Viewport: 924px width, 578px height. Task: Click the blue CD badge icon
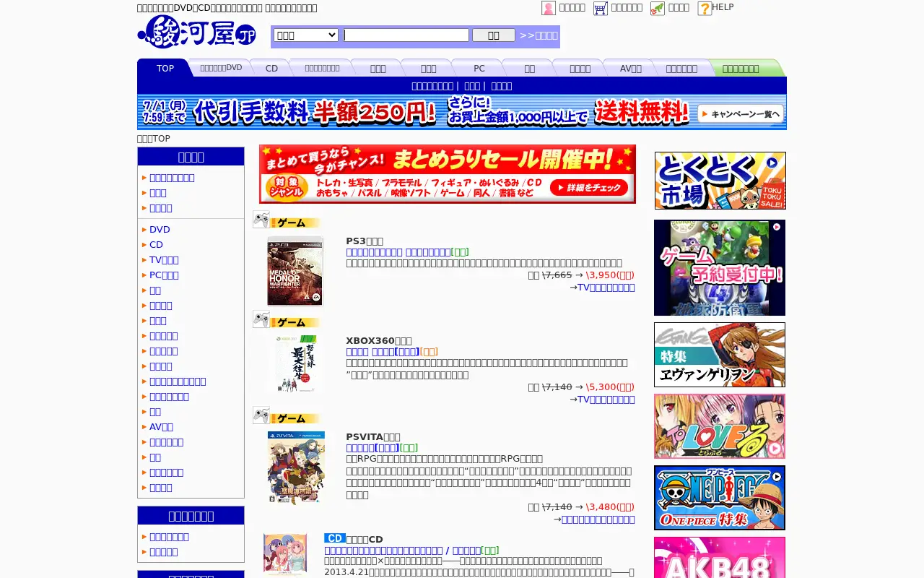335,538
